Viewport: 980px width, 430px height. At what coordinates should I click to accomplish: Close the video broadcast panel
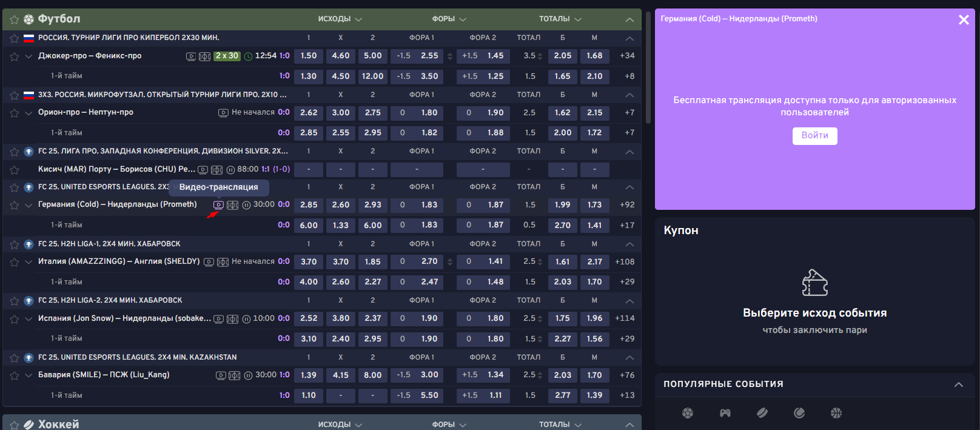tap(964, 20)
